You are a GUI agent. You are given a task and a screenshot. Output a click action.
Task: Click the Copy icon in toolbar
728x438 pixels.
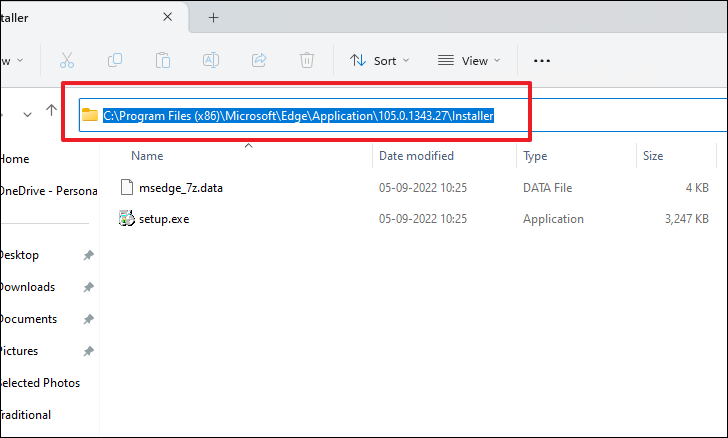(x=115, y=60)
